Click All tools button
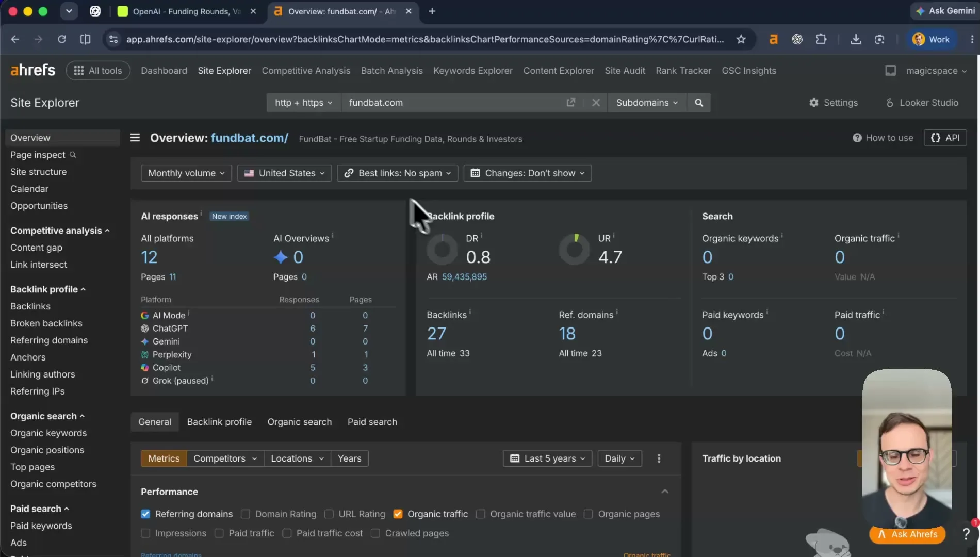The image size is (980, 557). pos(98,71)
